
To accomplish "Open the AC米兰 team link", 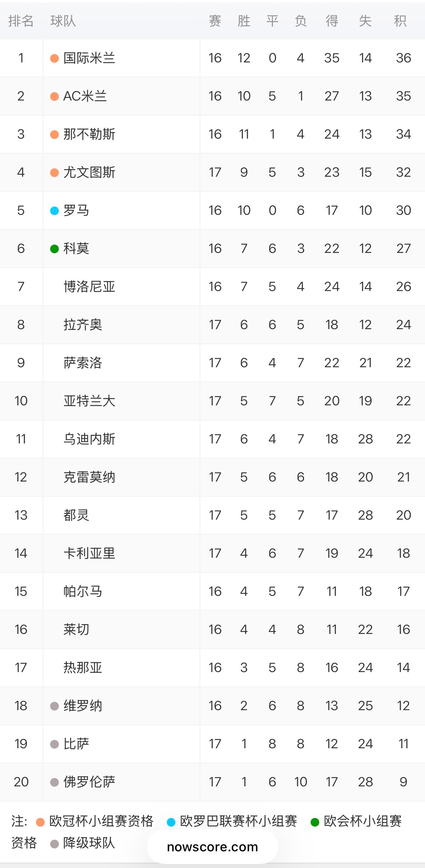I will click(x=85, y=96).
